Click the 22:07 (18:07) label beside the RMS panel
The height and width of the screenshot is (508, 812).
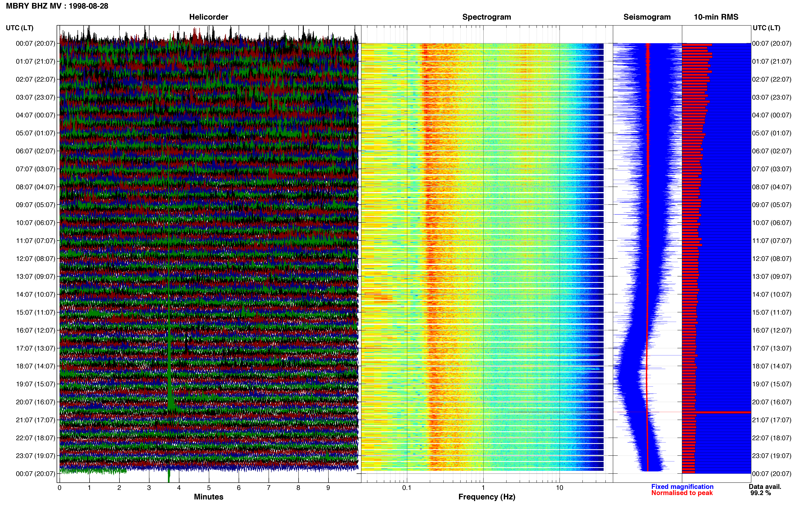pos(772,438)
